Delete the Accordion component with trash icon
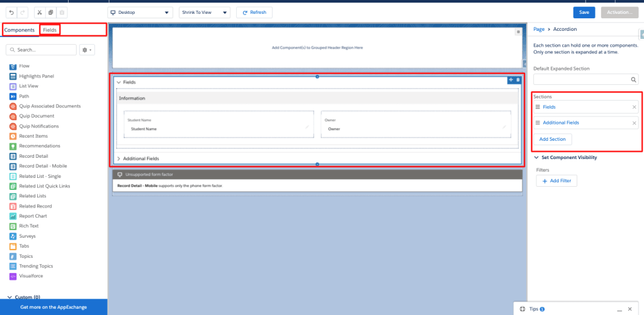 518,80
